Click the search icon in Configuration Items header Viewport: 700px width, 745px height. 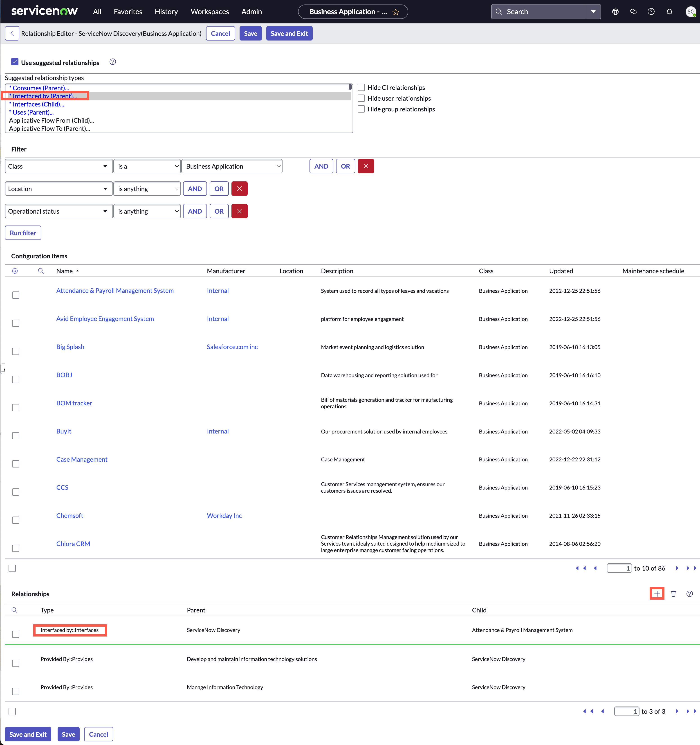(41, 271)
